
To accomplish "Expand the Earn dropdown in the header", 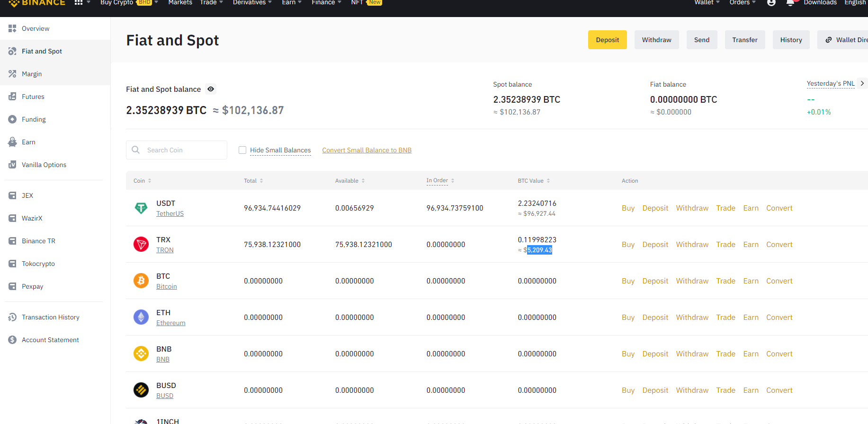I will point(300,2).
